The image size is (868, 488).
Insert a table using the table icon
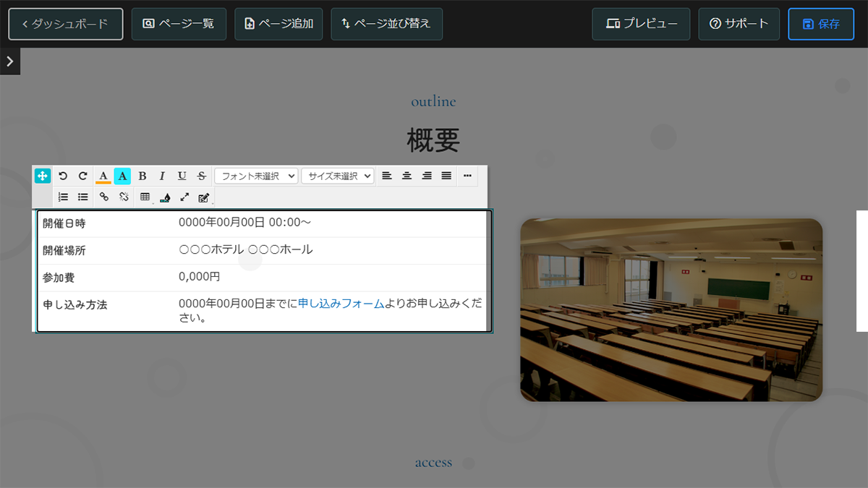point(145,196)
